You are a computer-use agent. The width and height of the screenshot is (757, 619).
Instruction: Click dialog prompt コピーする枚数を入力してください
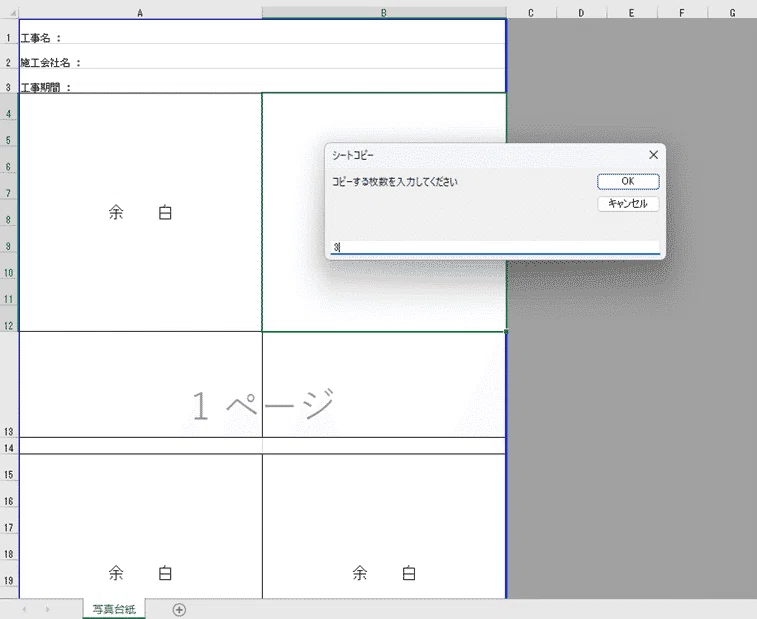pos(394,182)
